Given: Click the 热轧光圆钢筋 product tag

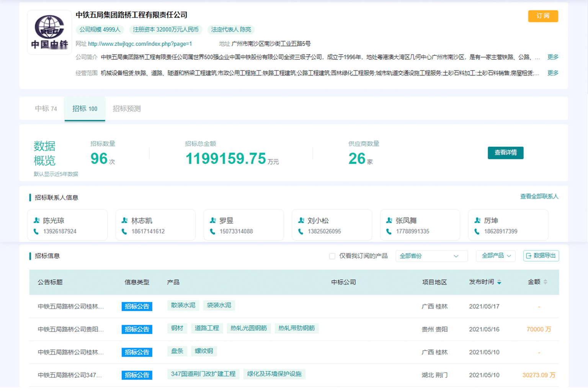Looking at the screenshot, I should click(x=249, y=328).
